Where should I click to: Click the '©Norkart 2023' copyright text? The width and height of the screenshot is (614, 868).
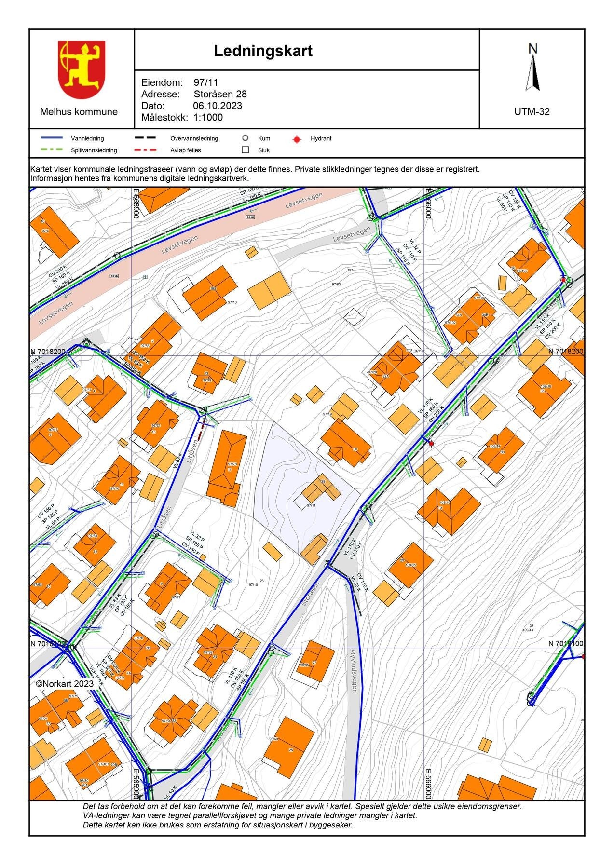pyautogui.click(x=65, y=683)
